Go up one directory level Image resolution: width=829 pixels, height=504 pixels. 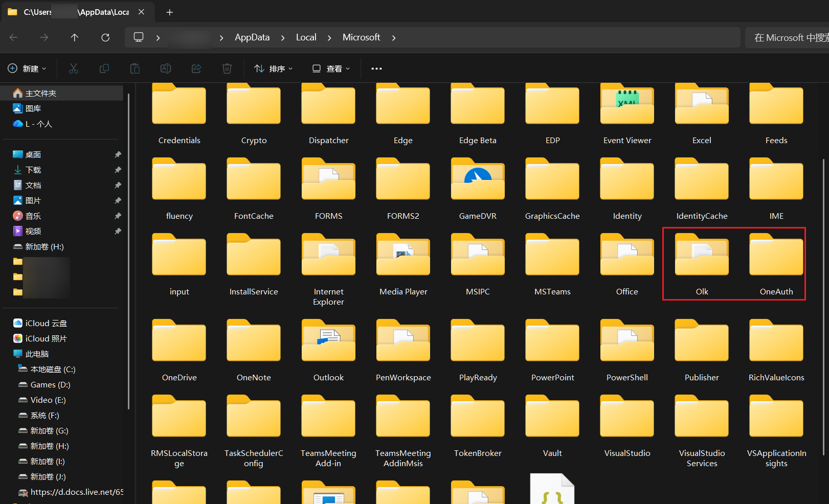coord(75,37)
